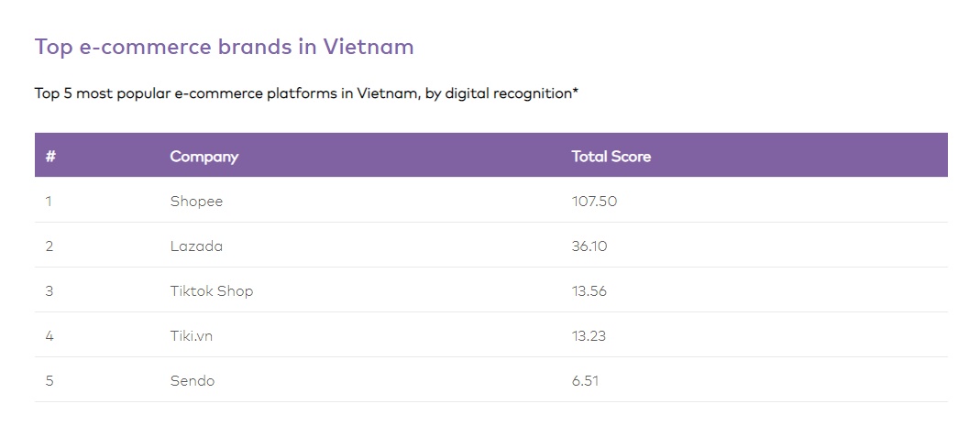Click Tiki.vn's score of 13.23
Image resolution: width=980 pixels, height=426 pixels.
coord(589,336)
